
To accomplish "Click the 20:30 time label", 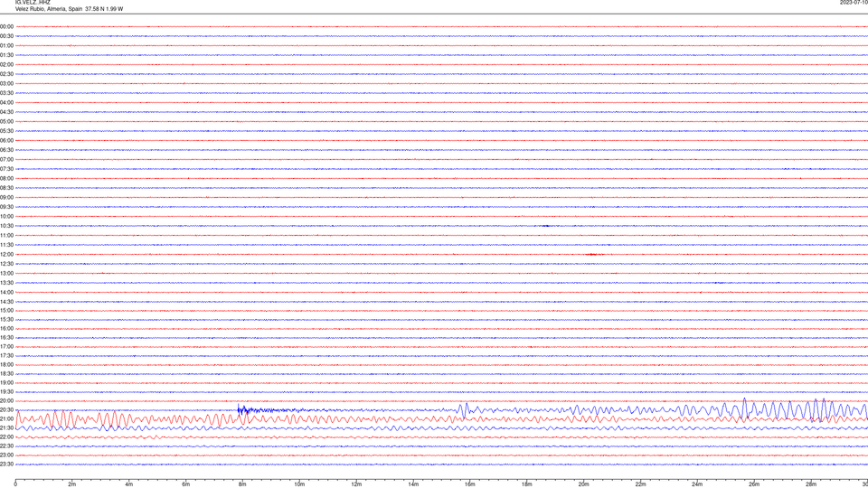I will point(6,410).
